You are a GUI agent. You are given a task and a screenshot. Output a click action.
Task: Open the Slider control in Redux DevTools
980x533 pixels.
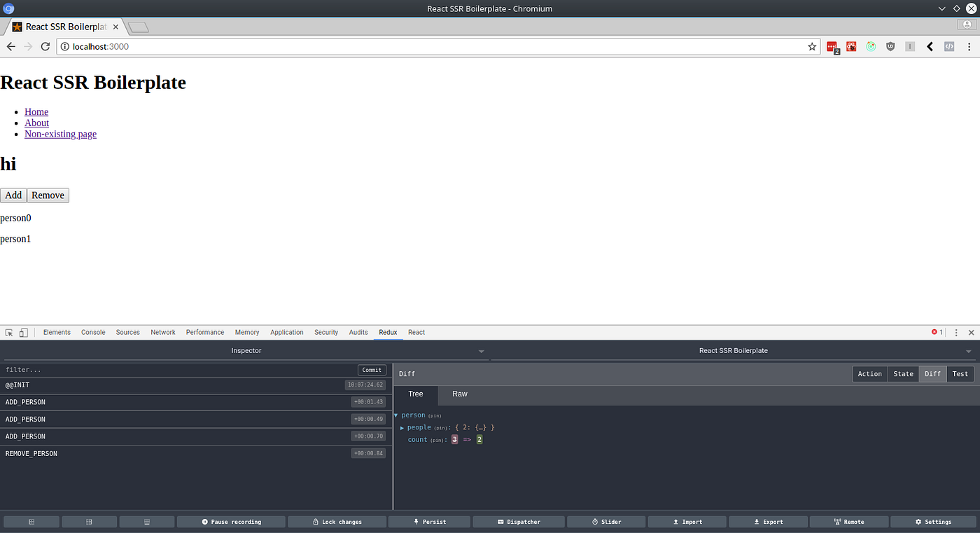pyautogui.click(x=606, y=521)
